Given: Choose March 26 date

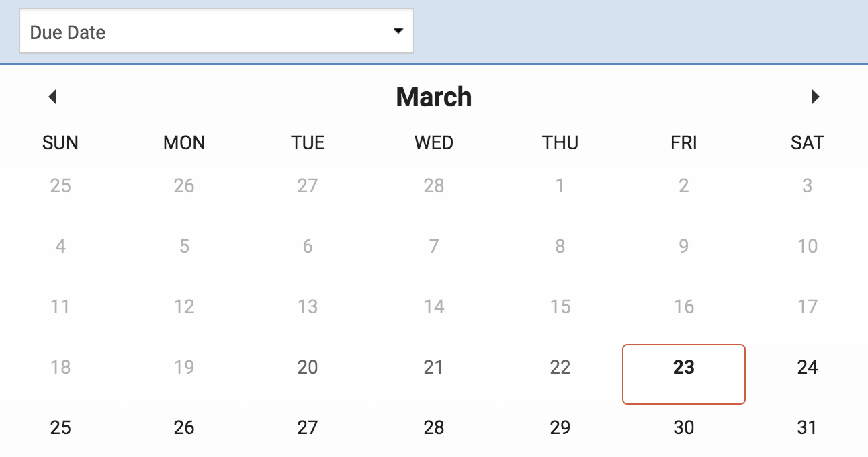Looking at the screenshot, I should [x=184, y=427].
